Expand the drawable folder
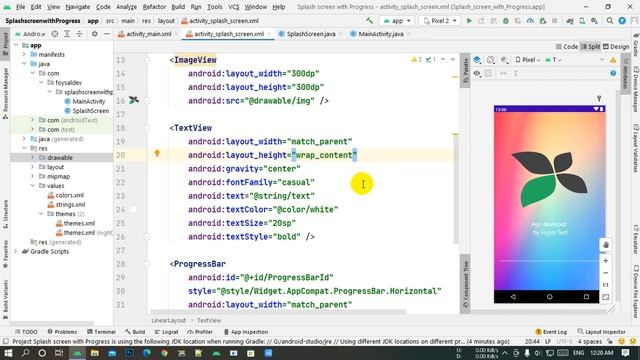The height and width of the screenshot is (360, 640). (x=33, y=158)
